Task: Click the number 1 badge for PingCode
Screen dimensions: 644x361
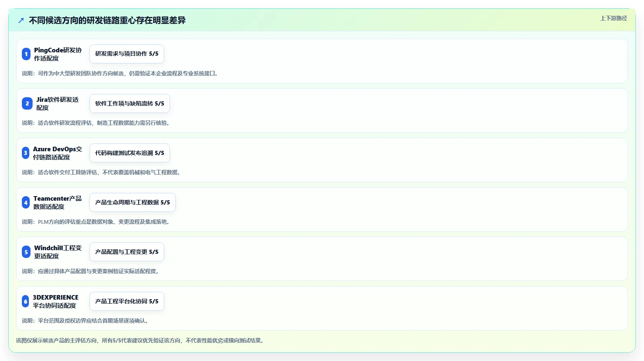Action: (26, 54)
